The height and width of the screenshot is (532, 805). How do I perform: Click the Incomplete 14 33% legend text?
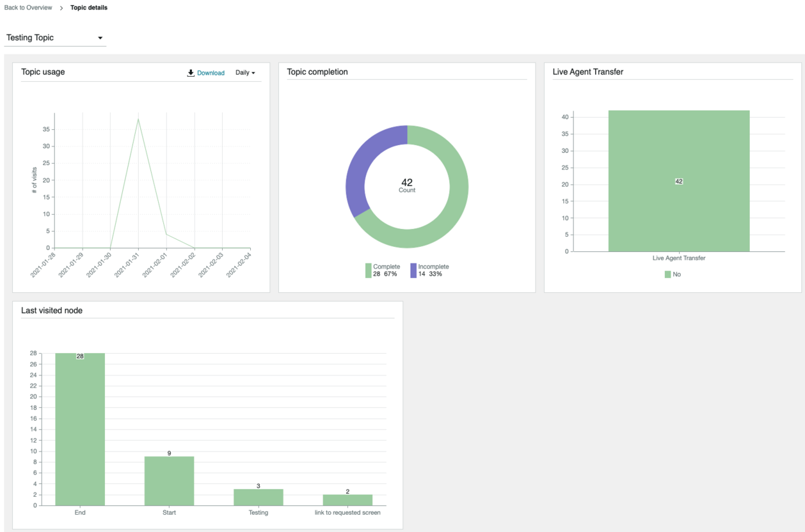point(433,270)
